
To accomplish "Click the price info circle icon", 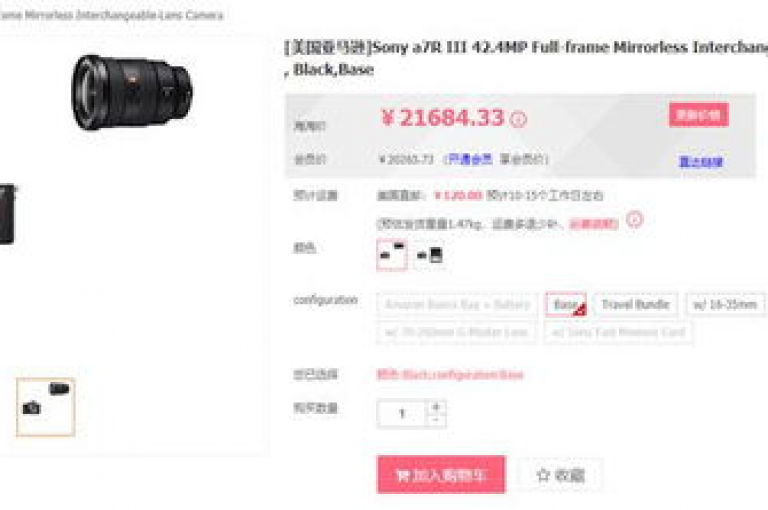I will click(x=519, y=119).
